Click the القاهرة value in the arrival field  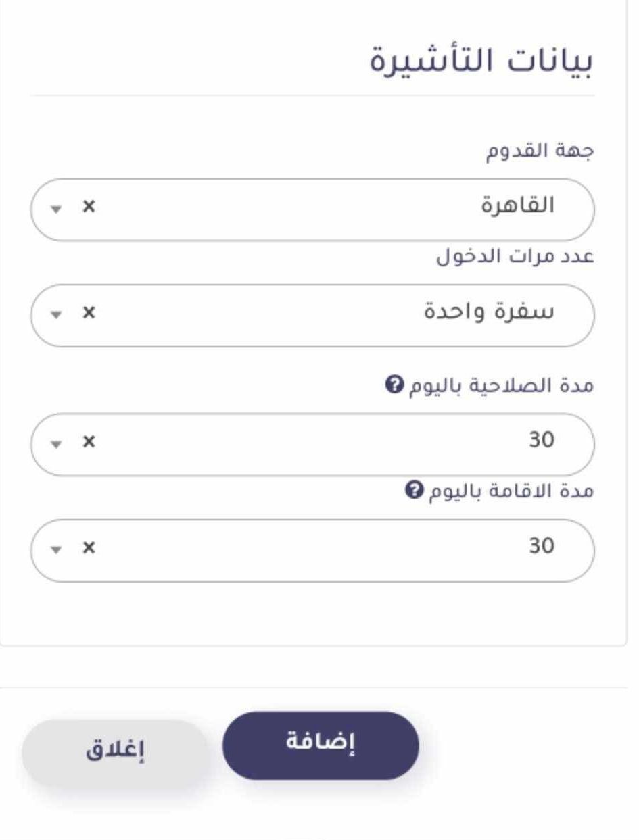click(517, 206)
